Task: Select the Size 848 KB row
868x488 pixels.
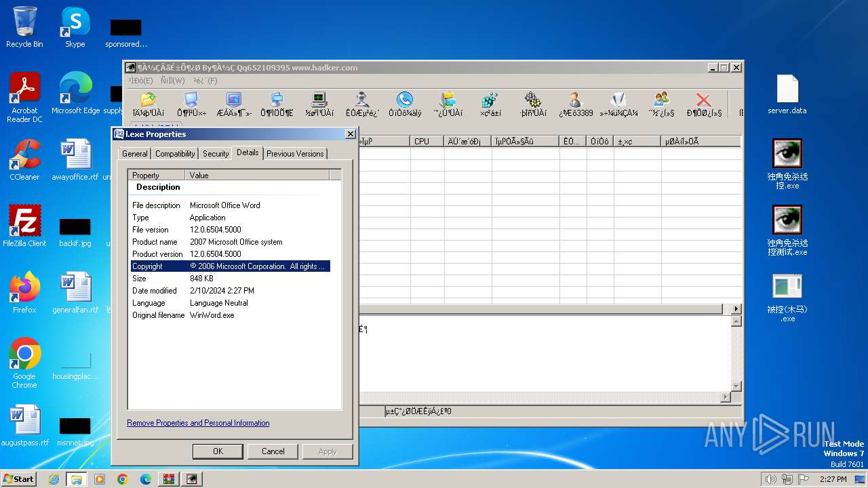Action: (231, 279)
